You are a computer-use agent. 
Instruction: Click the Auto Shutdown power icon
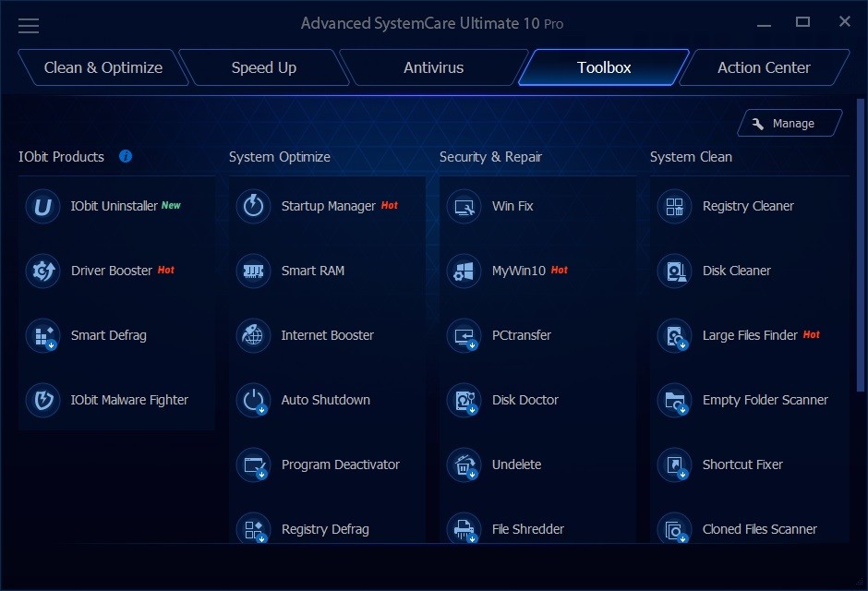click(253, 400)
